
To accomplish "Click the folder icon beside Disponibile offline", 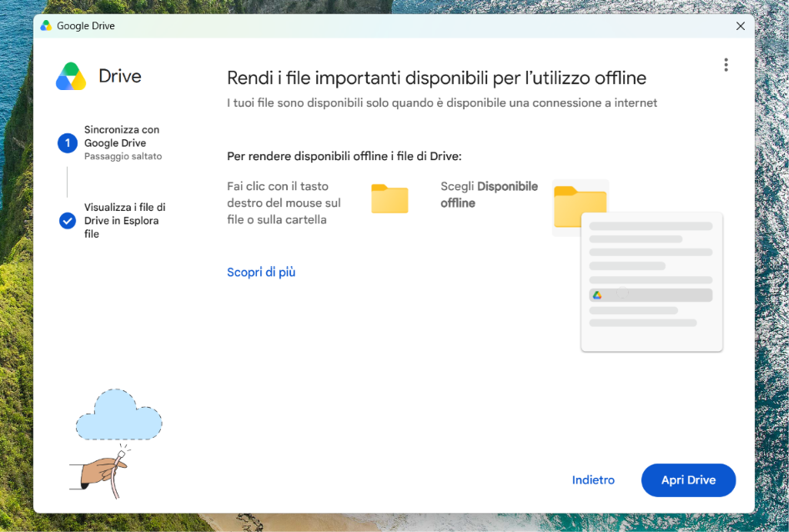I will pos(580,206).
